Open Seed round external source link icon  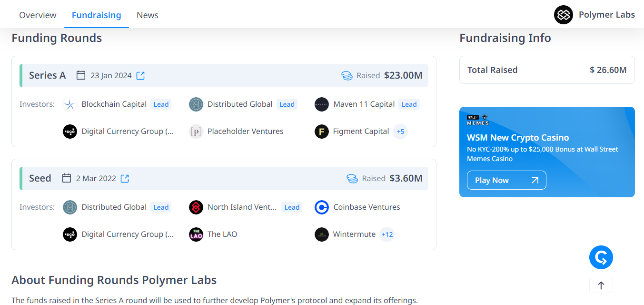[x=125, y=178]
